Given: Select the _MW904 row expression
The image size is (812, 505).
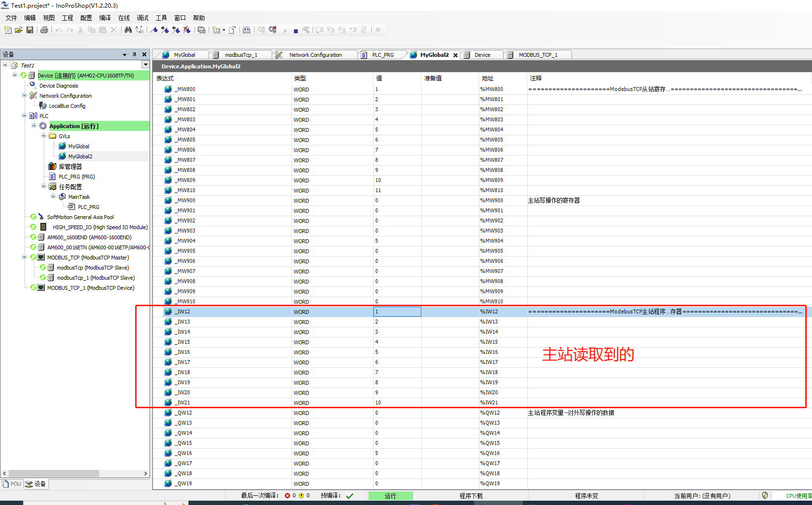Looking at the screenshot, I should [185, 241].
